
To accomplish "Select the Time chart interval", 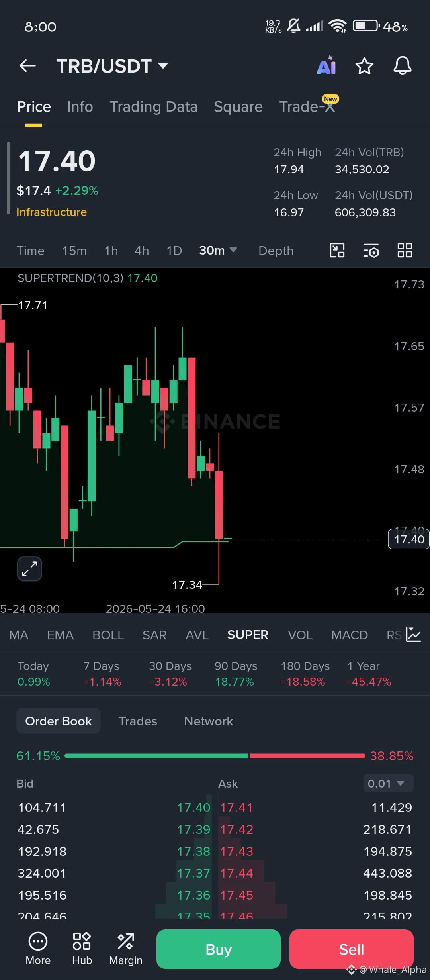I will tap(30, 251).
